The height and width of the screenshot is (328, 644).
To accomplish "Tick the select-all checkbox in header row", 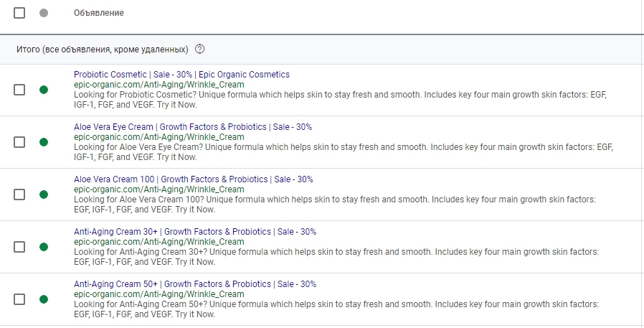I will [19, 13].
